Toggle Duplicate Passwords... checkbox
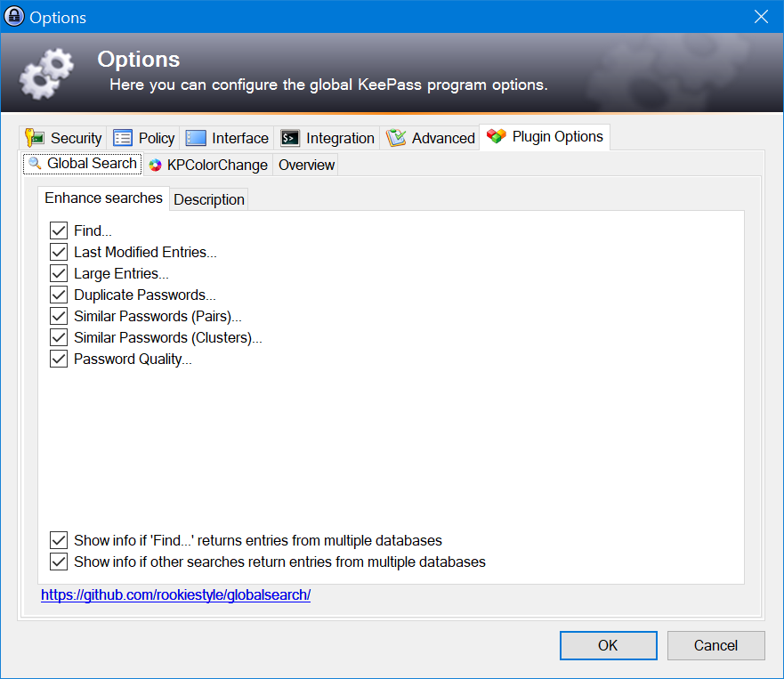Screen dimensions: 784x679 59,295
